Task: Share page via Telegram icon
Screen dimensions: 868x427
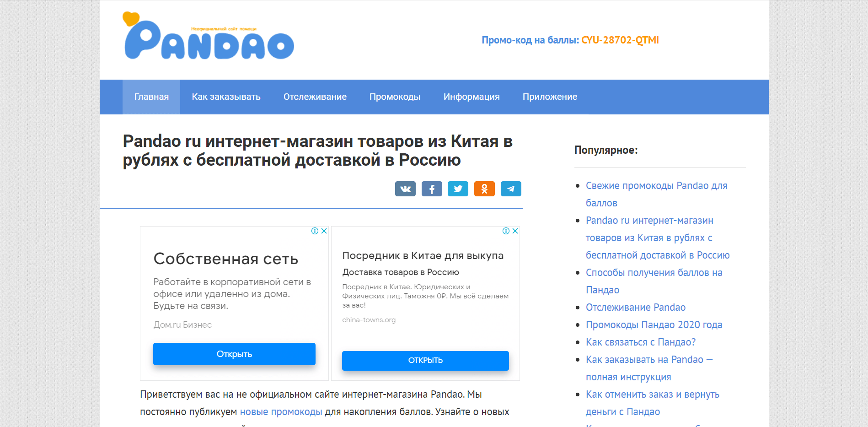Action: click(x=511, y=189)
